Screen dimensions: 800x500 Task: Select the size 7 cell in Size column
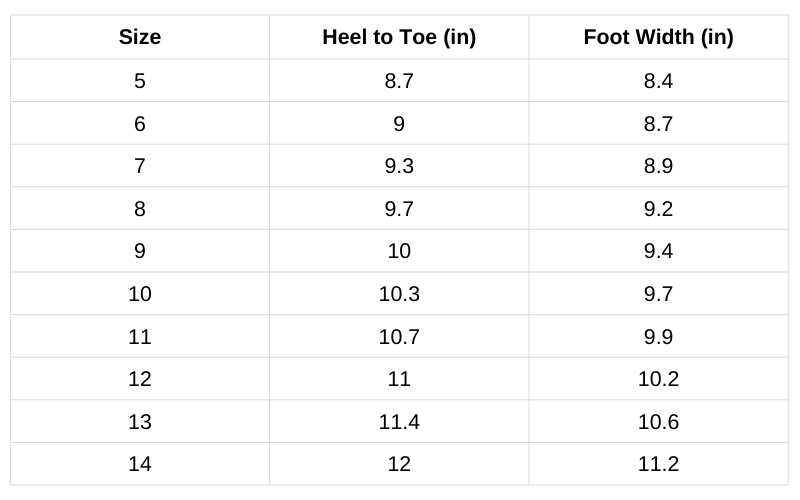[140, 166]
